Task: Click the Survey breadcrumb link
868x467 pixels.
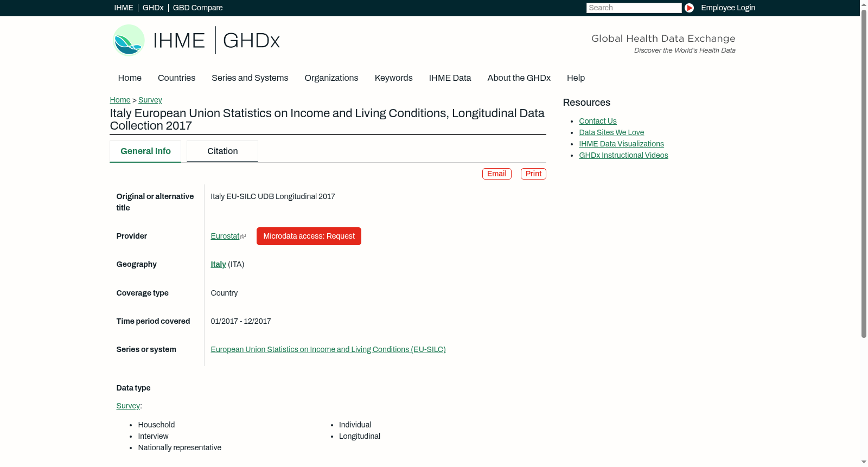Action: (150, 100)
